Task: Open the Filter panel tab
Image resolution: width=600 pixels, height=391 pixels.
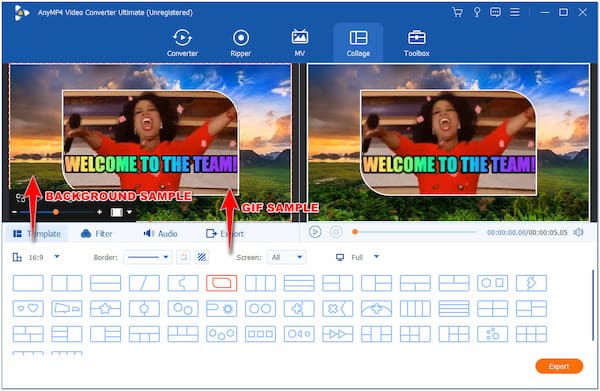Action: 96,234
